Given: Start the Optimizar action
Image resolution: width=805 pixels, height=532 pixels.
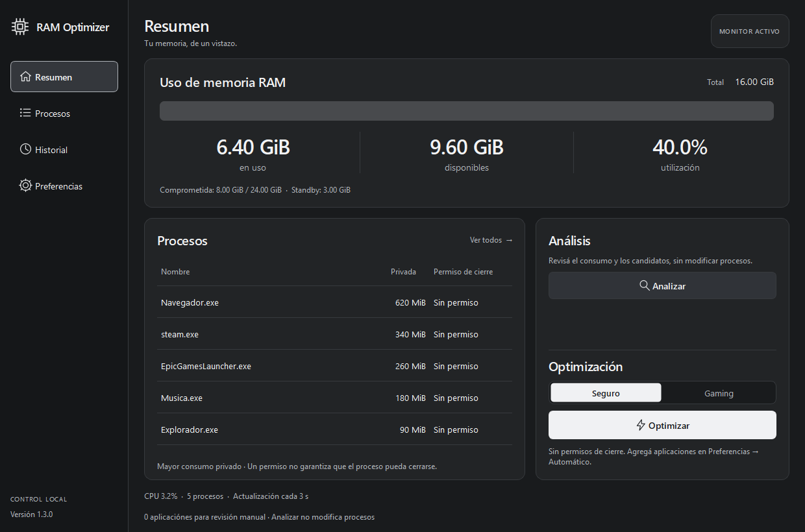Looking at the screenshot, I should 662,426.
